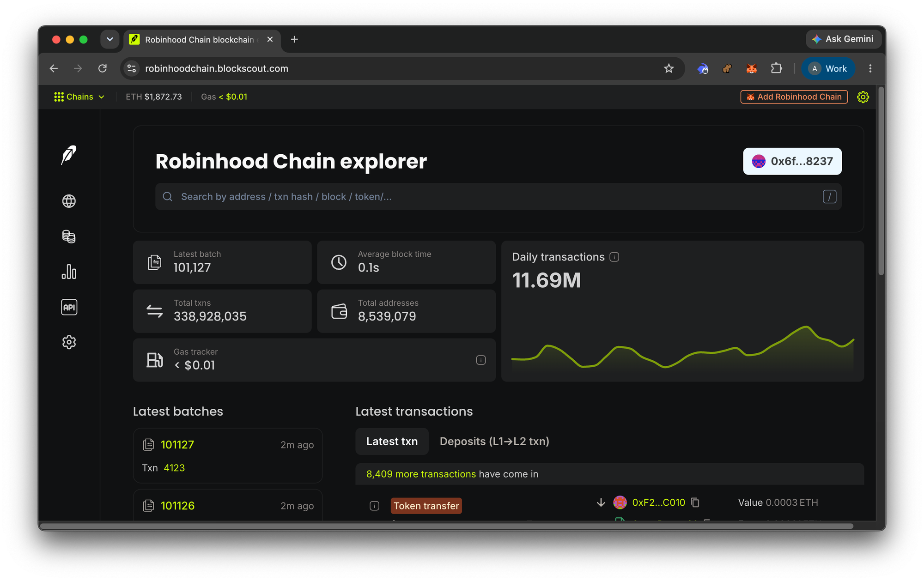Click the Gas tracker info icon
Screen dimensions: 924x581
[481, 360]
